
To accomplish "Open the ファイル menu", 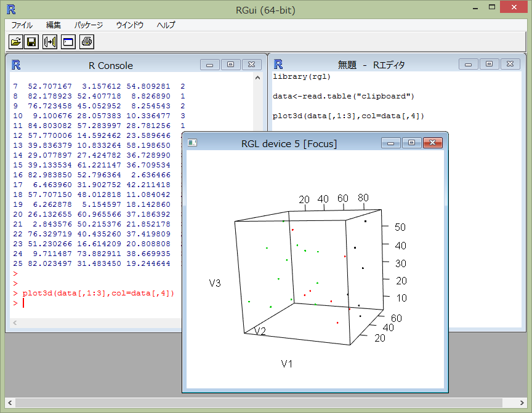I will coord(21,25).
